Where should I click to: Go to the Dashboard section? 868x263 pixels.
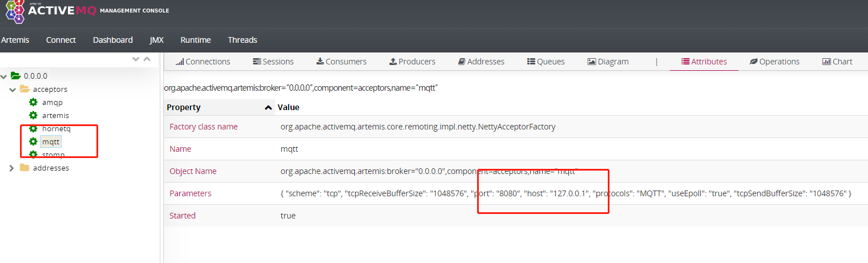[113, 40]
